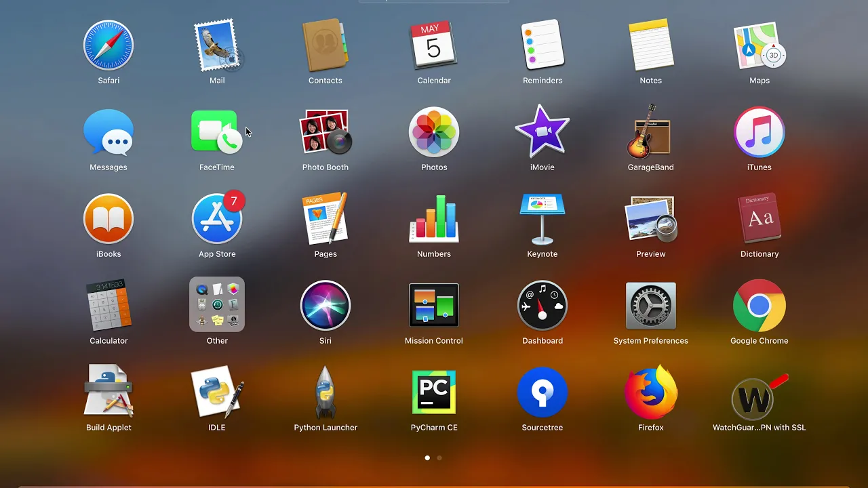Screen dimensions: 868x488
Task: Launch GarageBand
Action: click(651, 132)
